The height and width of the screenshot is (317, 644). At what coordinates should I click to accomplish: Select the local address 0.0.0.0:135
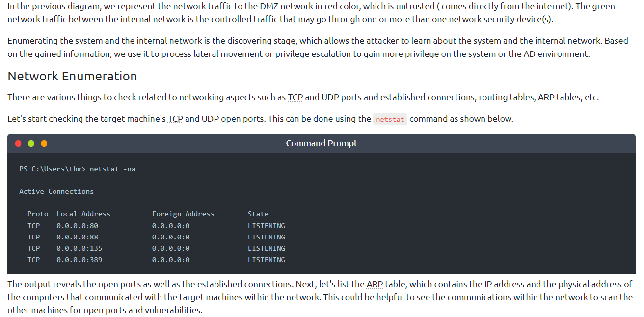(x=80, y=248)
